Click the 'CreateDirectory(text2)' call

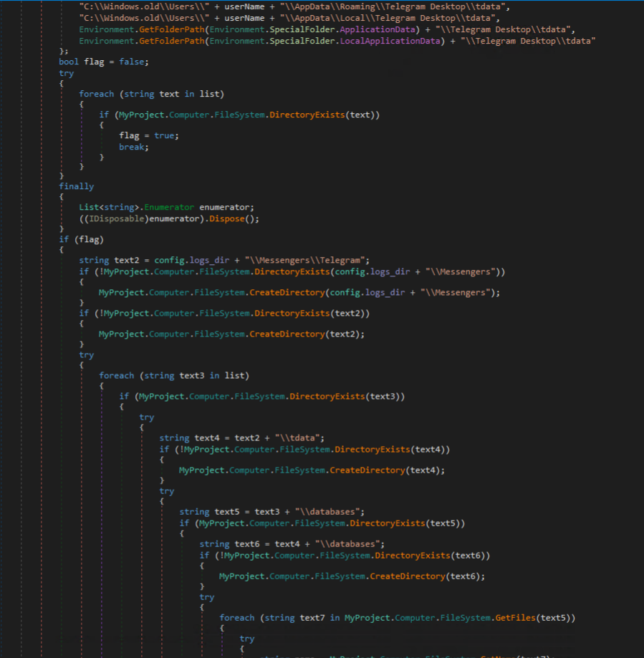[307, 334]
